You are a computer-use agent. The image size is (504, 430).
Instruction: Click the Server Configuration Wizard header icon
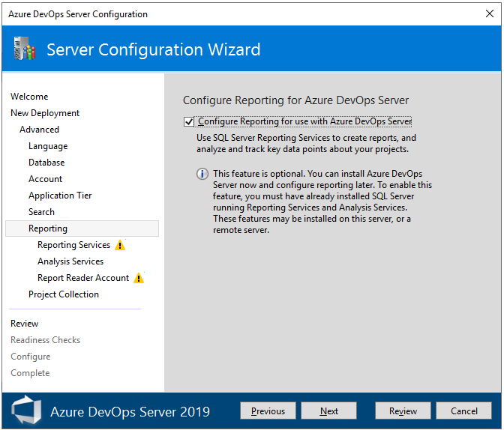pyautogui.click(x=25, y=50)
